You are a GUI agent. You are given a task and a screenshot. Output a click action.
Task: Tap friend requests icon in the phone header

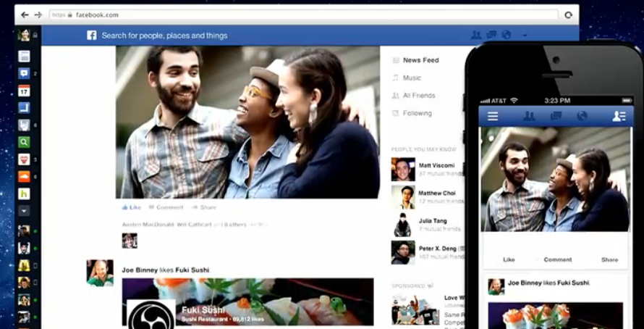click(529, 117)
